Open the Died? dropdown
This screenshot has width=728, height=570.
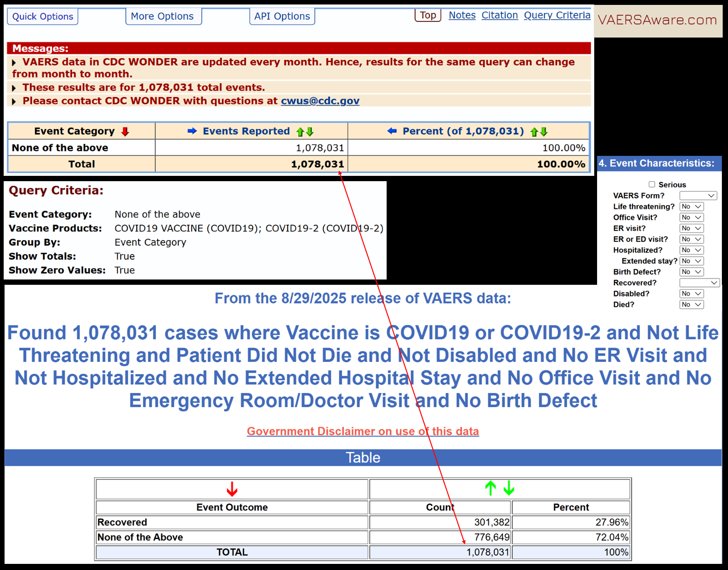(692, 304)
